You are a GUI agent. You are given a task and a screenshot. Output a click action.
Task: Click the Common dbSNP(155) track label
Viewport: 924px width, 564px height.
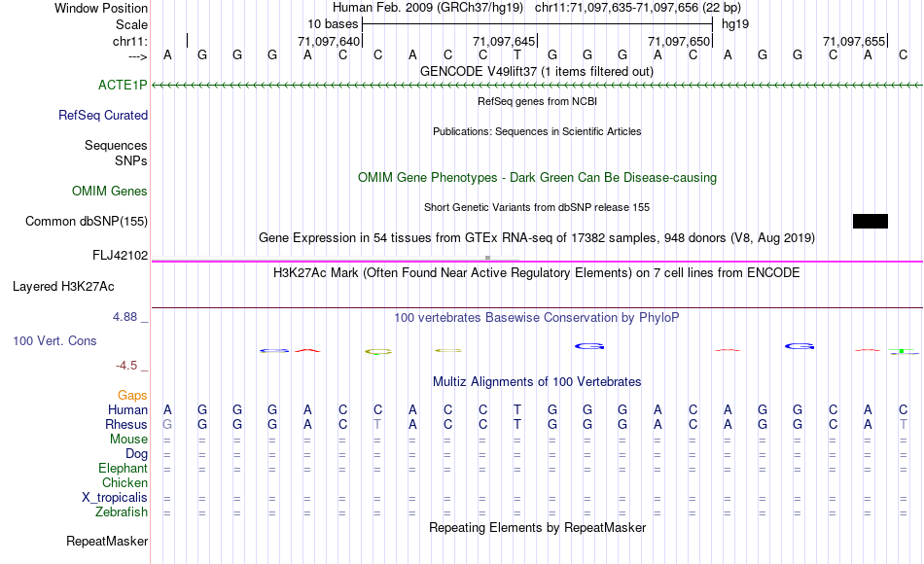pos(87,221)
